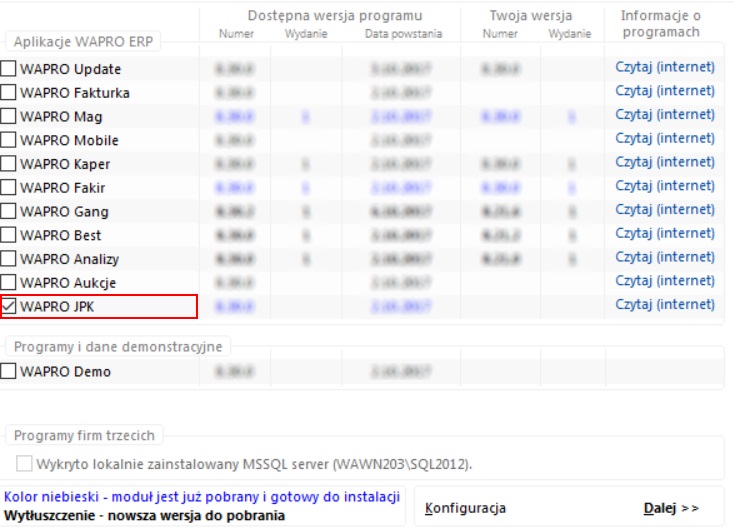Click the Aplikacje WAPRO ERP group label
Image resolution: width=734 pixels, height=532 pixels.
coord(83,42)
